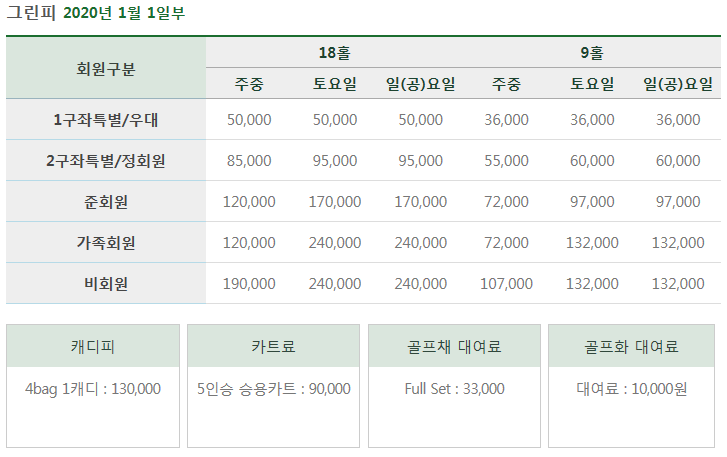727x457 pixels.
Task: Click the 캐디피 box header
Action: (93, 346)
